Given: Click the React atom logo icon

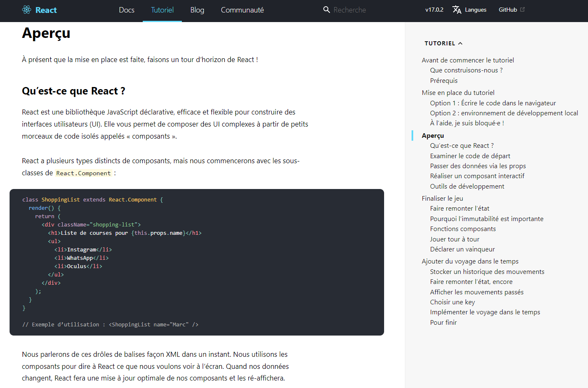Looking at the screenshot, I should (27, 10).
